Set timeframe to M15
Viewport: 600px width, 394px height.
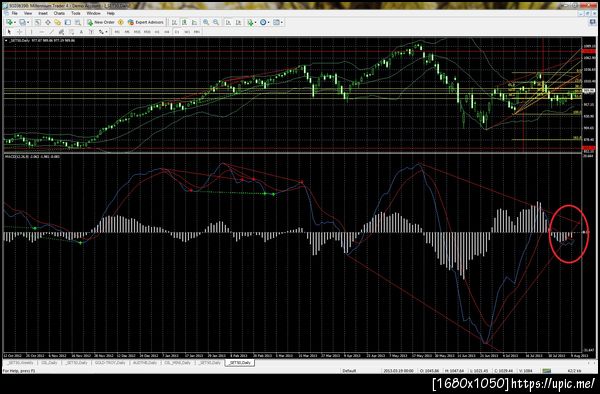pos(137,32)
